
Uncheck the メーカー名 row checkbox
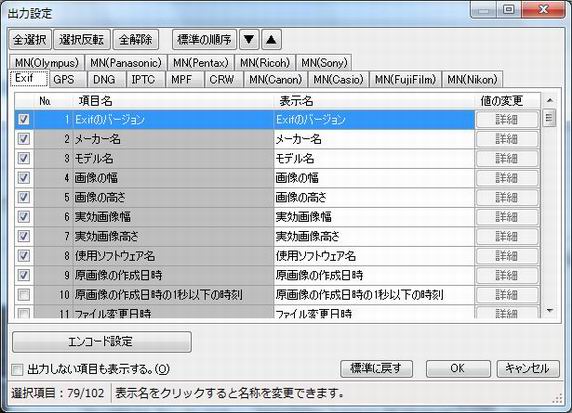click(x=24, y=139)
